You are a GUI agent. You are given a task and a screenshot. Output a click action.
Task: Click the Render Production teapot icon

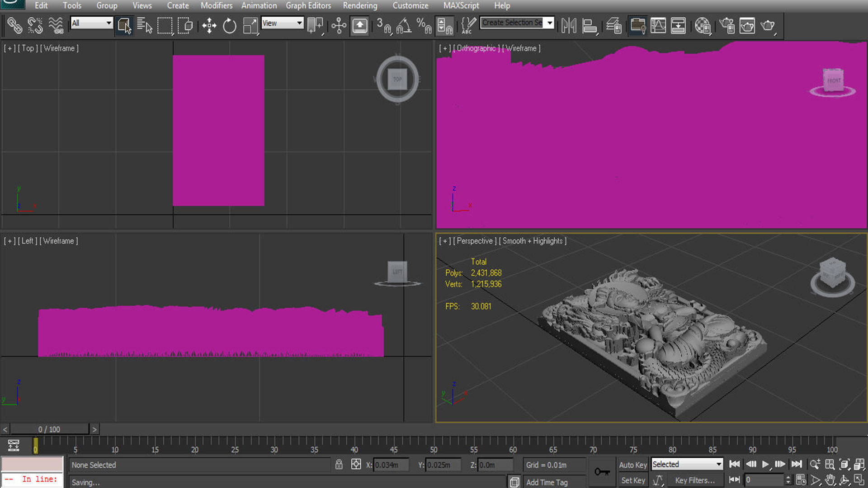pyautogui.click(x=768, y=25)
